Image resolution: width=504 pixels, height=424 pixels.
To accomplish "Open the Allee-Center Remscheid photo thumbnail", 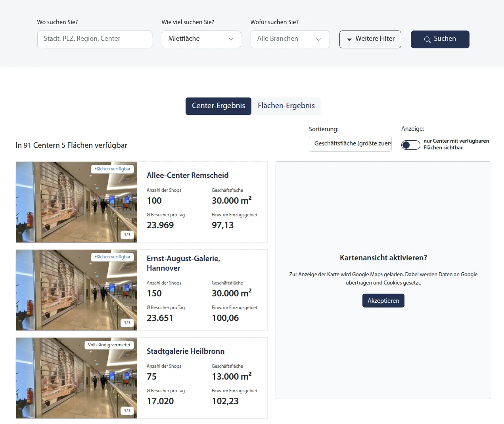I will tap(77, 202).
